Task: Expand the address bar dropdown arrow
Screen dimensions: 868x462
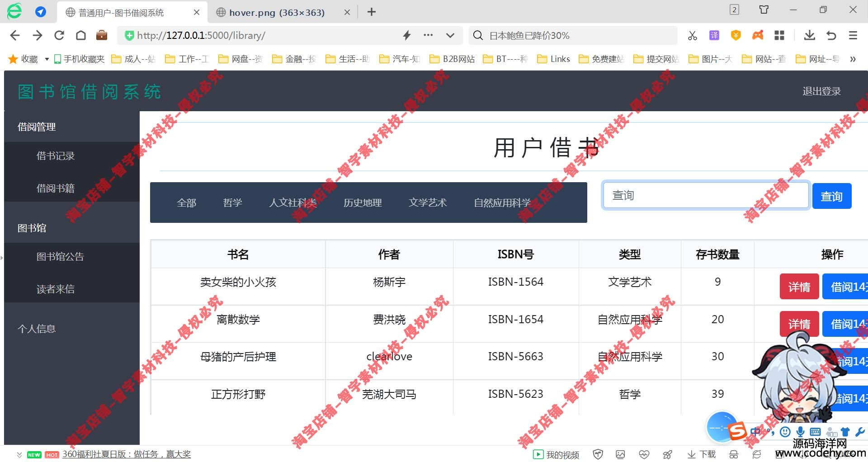Action: [450, 35]
